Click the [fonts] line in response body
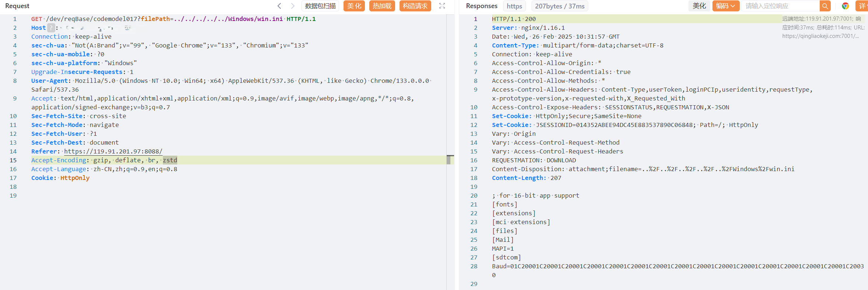This screenshot has height=290, width=868. pos(505,204)
